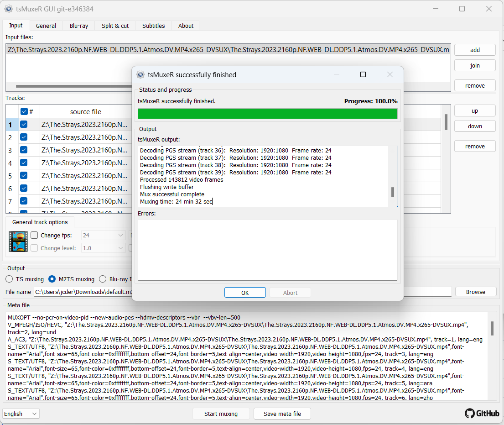Open the English language selector
504x425 pixels.
pyautogui.click(x=20, y=413)
